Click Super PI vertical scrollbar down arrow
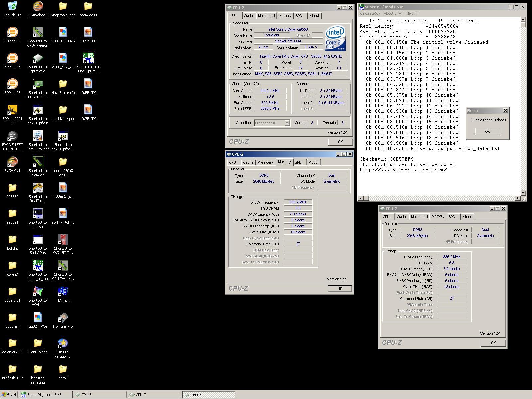Image resolution: width=532 pixels, height=399 pixels. point(523,193)
